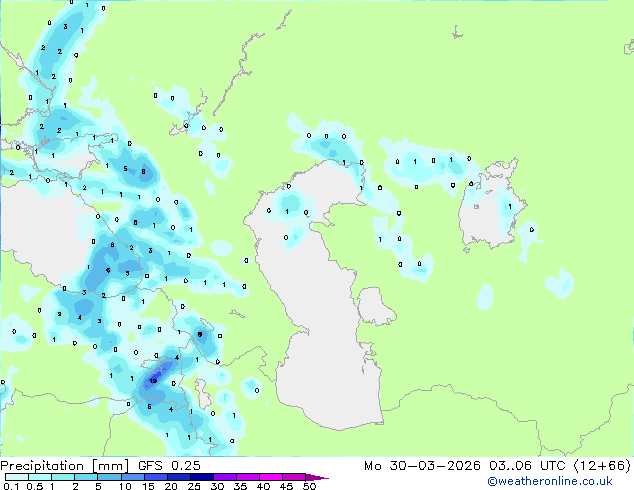Click the 40–45 mm magenta legend box

[x=271, y=477]
